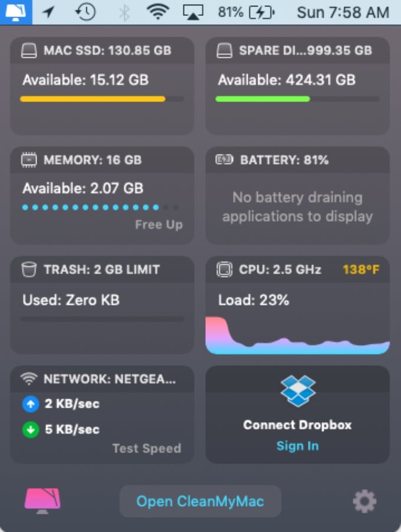
Task: Click Free Up to release memory
Action: 159,224
